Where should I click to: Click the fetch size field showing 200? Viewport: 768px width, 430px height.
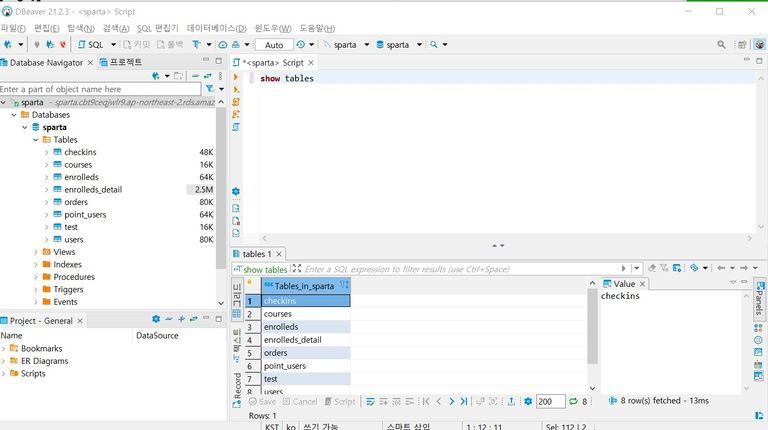click(551, 402)
